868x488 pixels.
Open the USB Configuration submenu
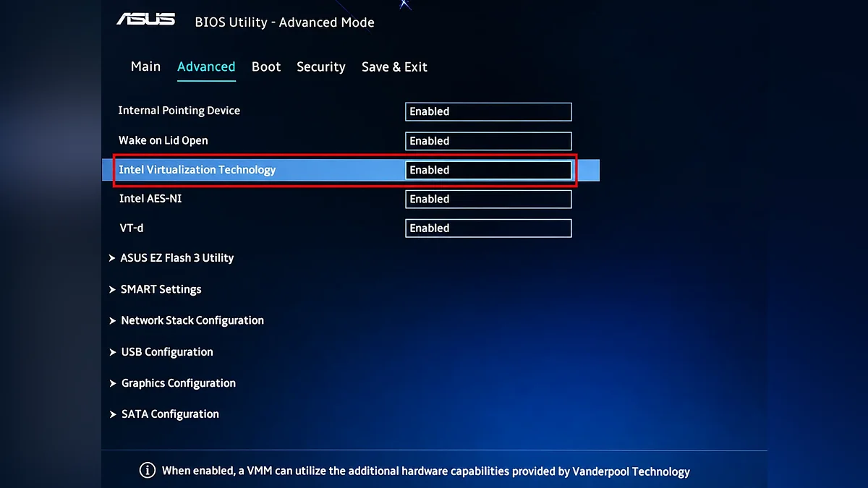[x=167, y=352]
